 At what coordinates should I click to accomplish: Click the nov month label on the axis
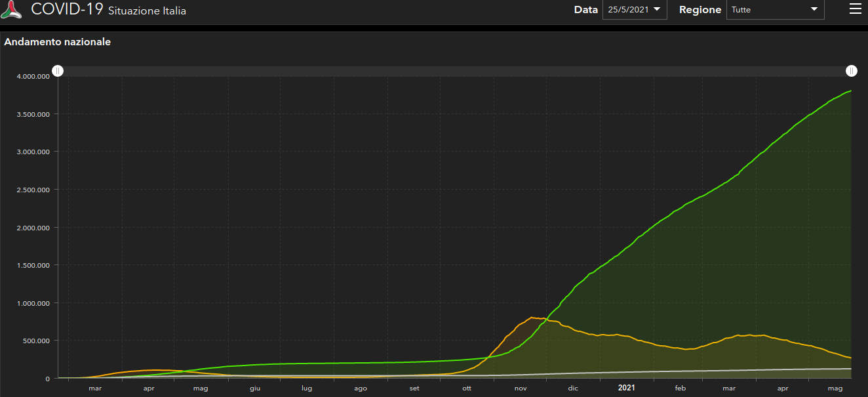(520, 388)
